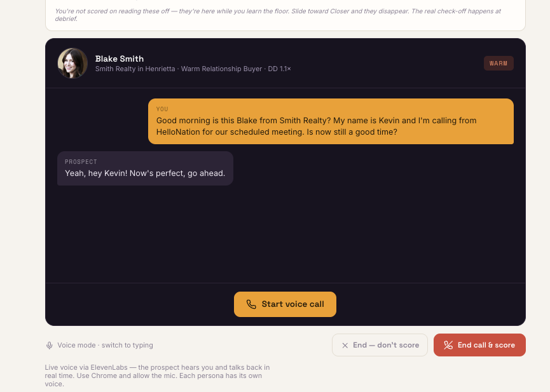This screenshot has height=392, width=550.
Task: Click the X icon on End — don't score
Action: pos(345,346)
